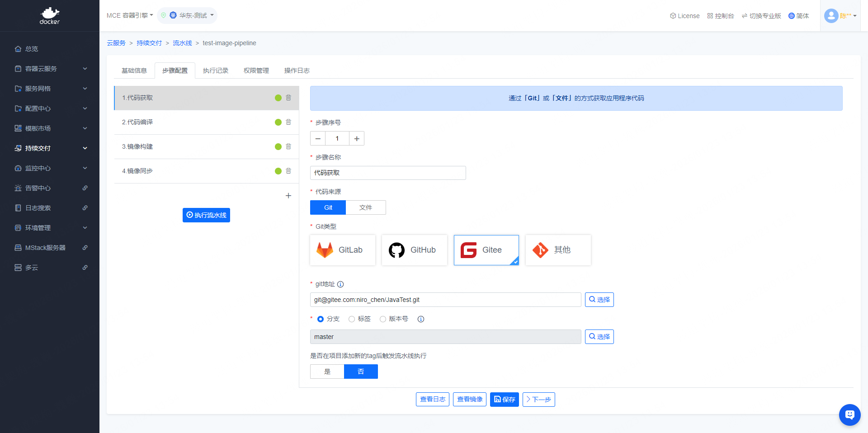Toggle tag trigger option to 是
Screen dimensions: 868x433
click(327, 372)
